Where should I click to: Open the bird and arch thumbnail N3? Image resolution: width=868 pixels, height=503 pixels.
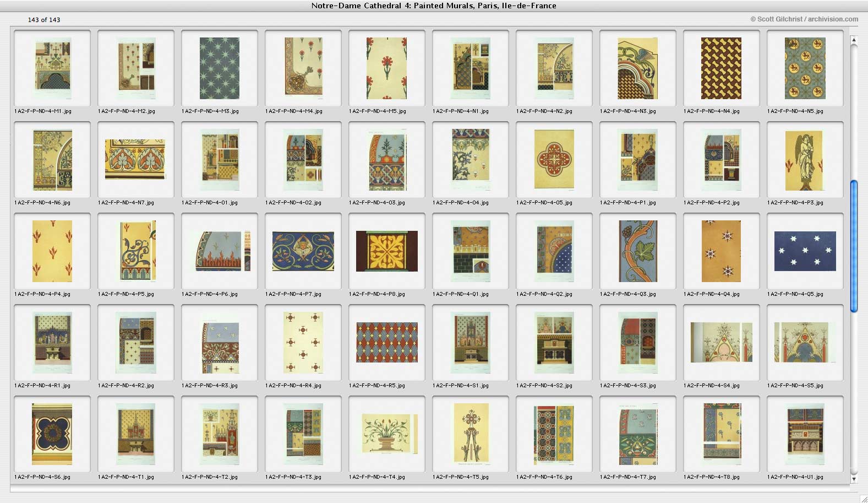(638, 68)
